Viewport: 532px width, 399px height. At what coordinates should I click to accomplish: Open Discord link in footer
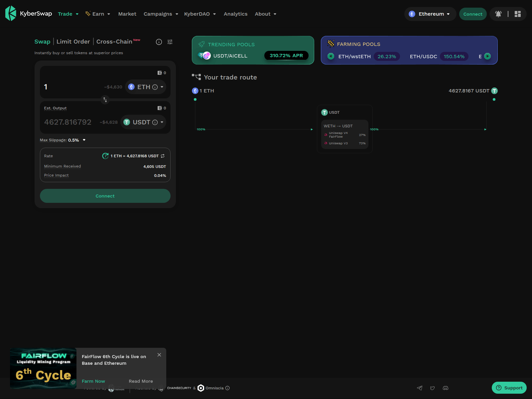click(446, 388)
